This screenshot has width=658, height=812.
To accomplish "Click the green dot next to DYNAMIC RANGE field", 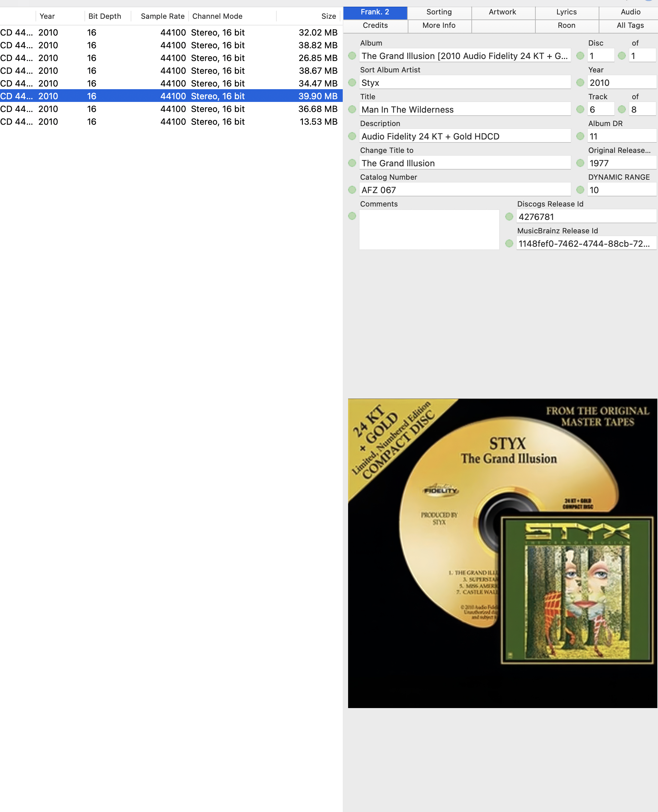I will [x=580, y=190].
